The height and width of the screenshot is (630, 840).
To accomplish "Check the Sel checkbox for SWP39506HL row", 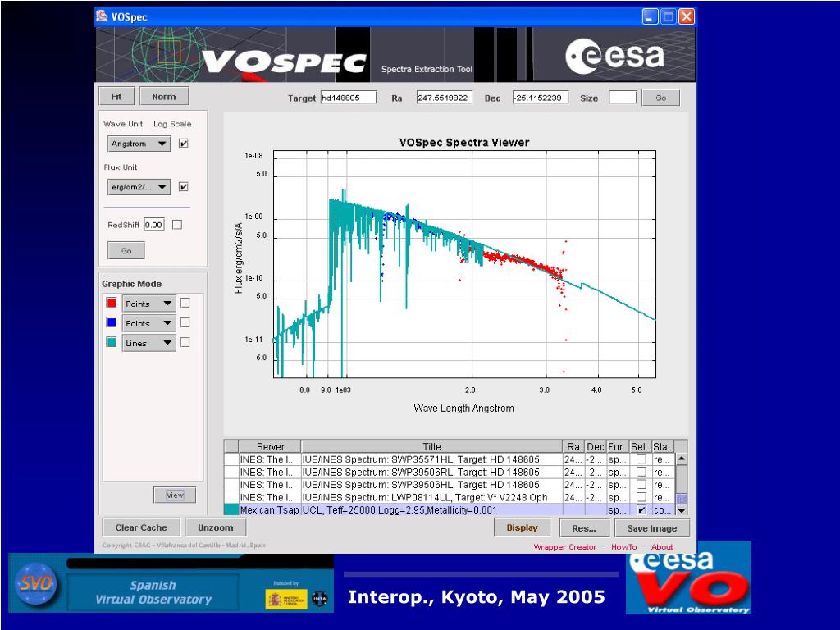I will [641, 485].
